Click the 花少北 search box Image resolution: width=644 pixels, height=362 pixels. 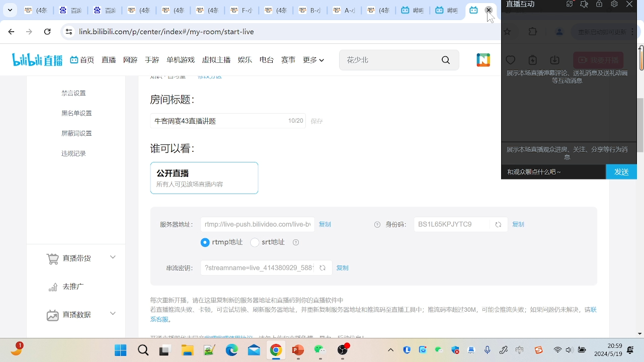(399, 60)
